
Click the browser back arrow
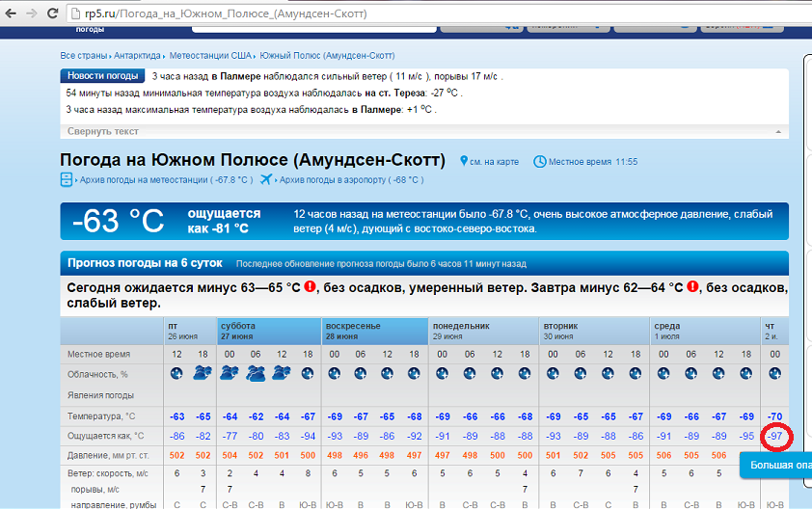click(11, 15)
